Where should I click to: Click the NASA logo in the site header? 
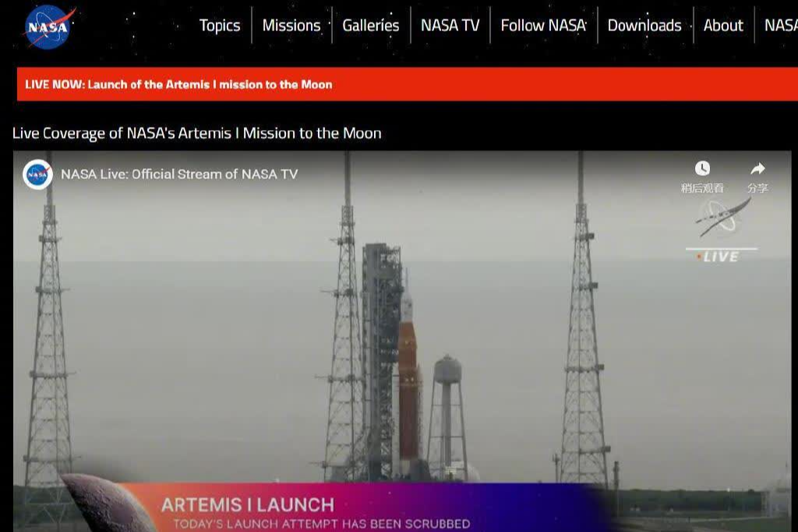click(48, 26)
